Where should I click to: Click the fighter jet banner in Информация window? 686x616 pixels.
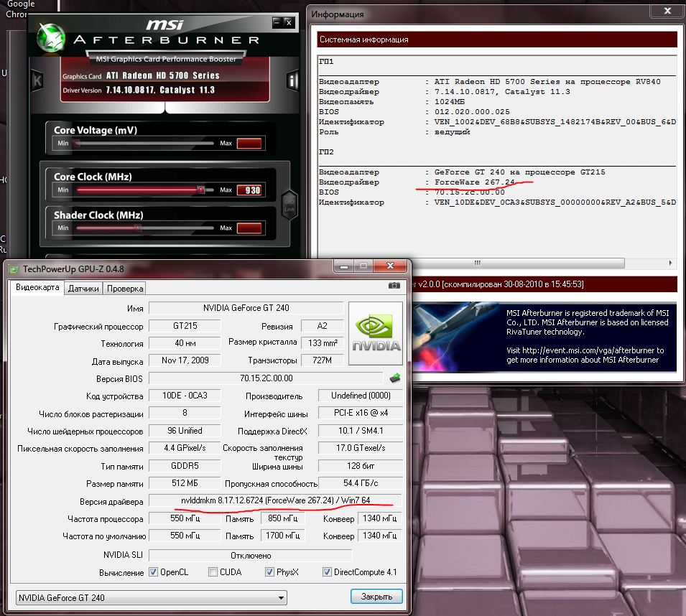pyautogui.click(x=544, y=336)
